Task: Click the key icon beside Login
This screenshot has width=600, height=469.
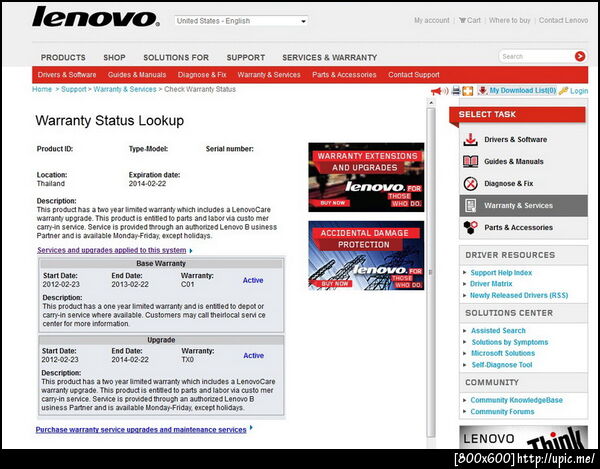Action: pos(563,91)
